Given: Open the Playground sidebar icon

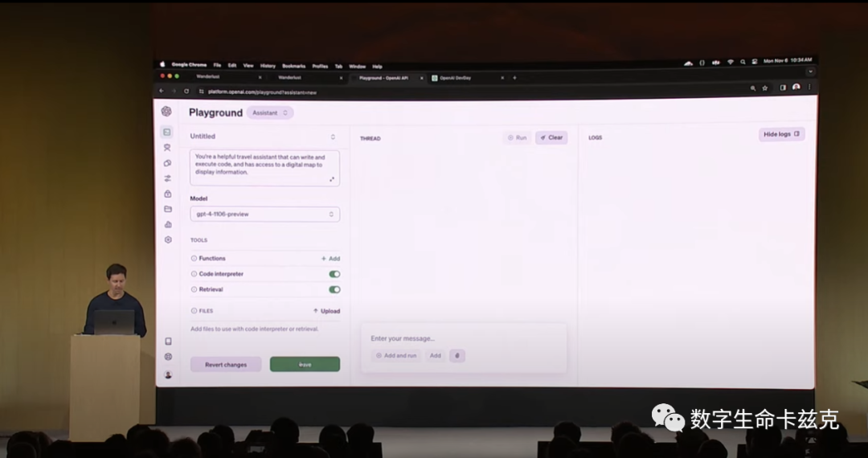Looking at the screenshot, I should [x=166, y=132].
